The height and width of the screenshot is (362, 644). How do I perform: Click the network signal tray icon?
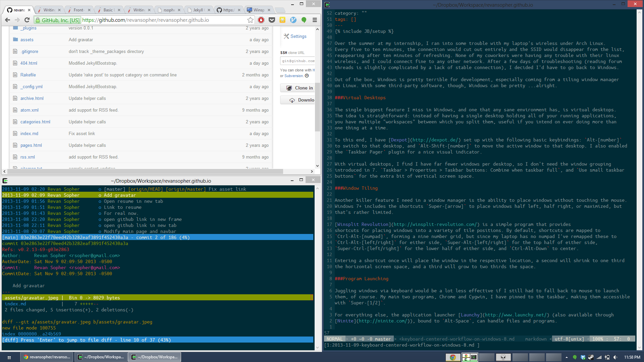click(599, 357)
